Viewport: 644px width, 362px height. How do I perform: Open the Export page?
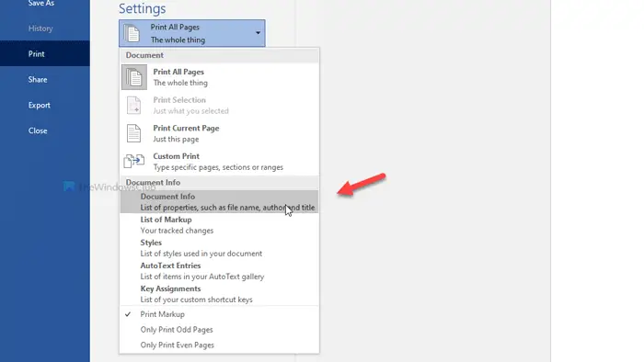pos(45,105)
